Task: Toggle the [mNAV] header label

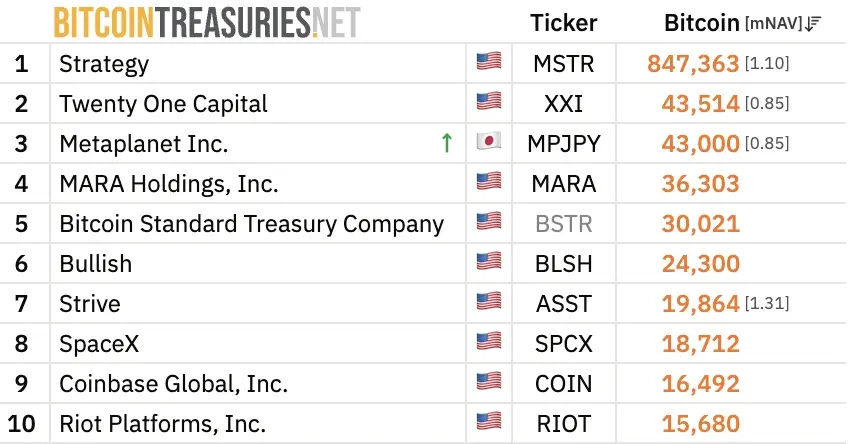Action: [x=774, y=24]
